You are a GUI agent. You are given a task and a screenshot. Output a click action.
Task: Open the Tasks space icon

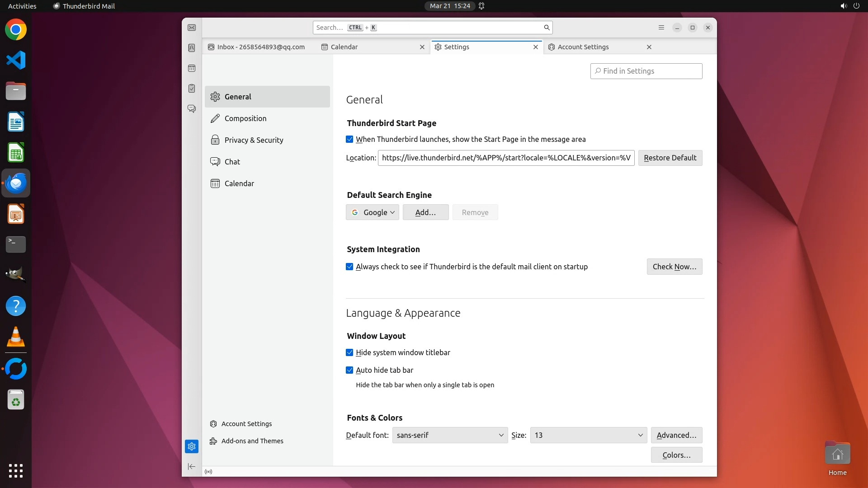pos(192,89)
